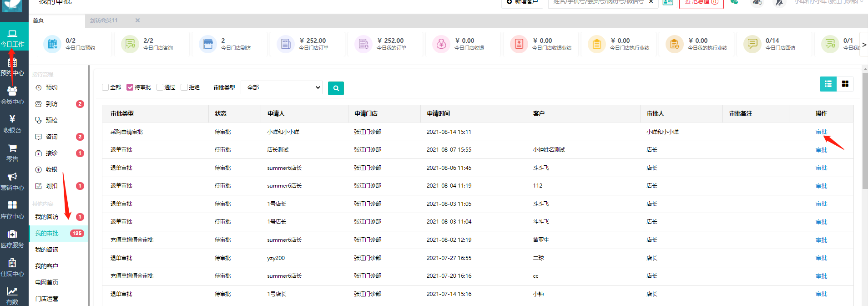Click 审批 for yzy200 row

point(821,258)
